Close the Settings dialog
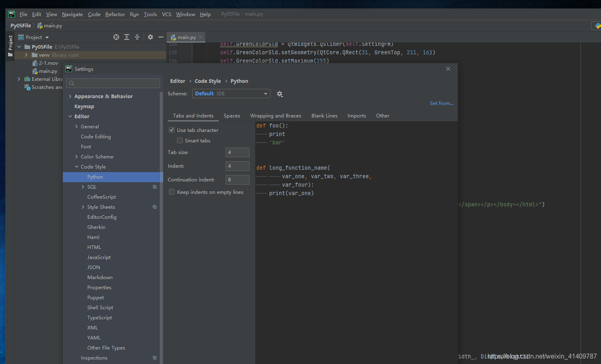Screen dimensions: 601x364 448,69
